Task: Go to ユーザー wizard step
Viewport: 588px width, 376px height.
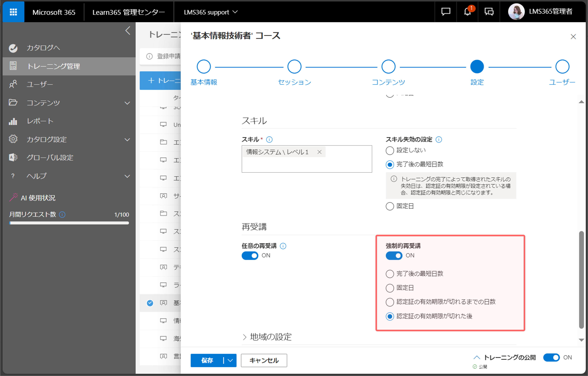Action: click(562, 67)
